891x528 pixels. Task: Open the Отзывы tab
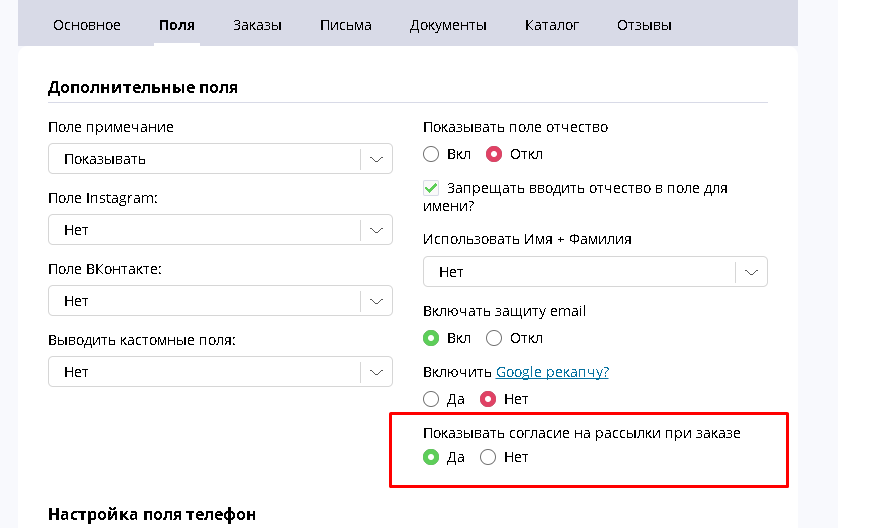click(x=644, y=25)
